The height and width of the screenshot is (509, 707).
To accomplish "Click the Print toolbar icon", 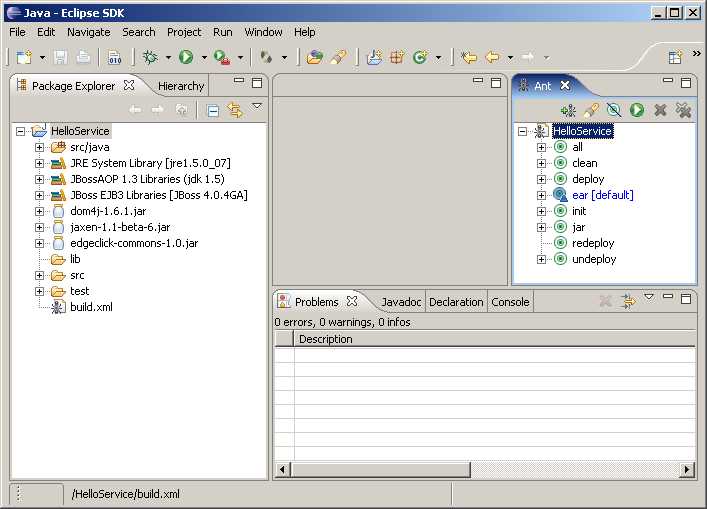I will click(83, 57).
